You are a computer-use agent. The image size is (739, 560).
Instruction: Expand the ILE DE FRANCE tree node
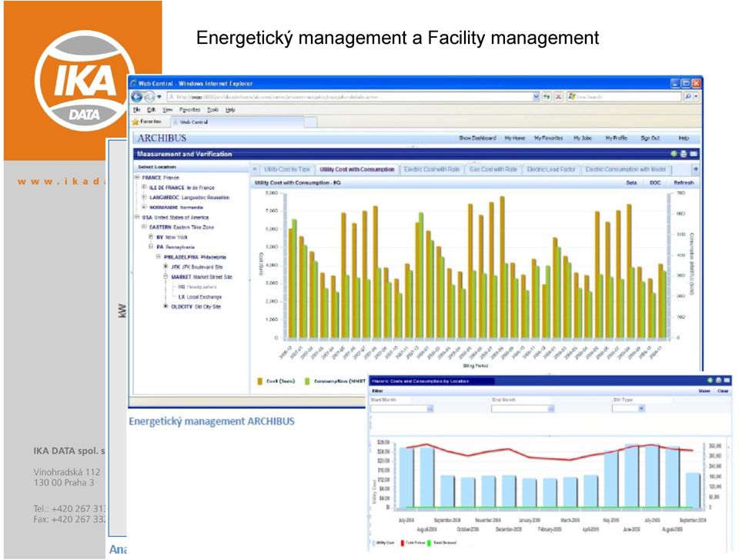pos(144,188)
